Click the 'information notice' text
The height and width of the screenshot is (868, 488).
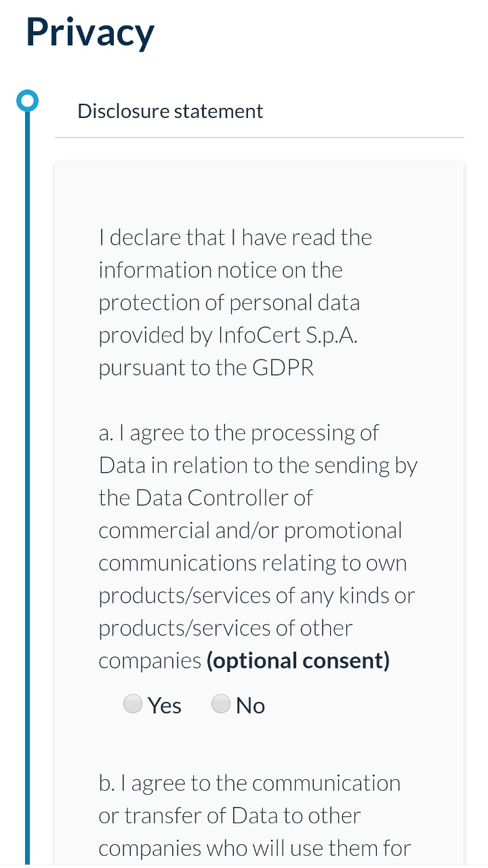178,270
